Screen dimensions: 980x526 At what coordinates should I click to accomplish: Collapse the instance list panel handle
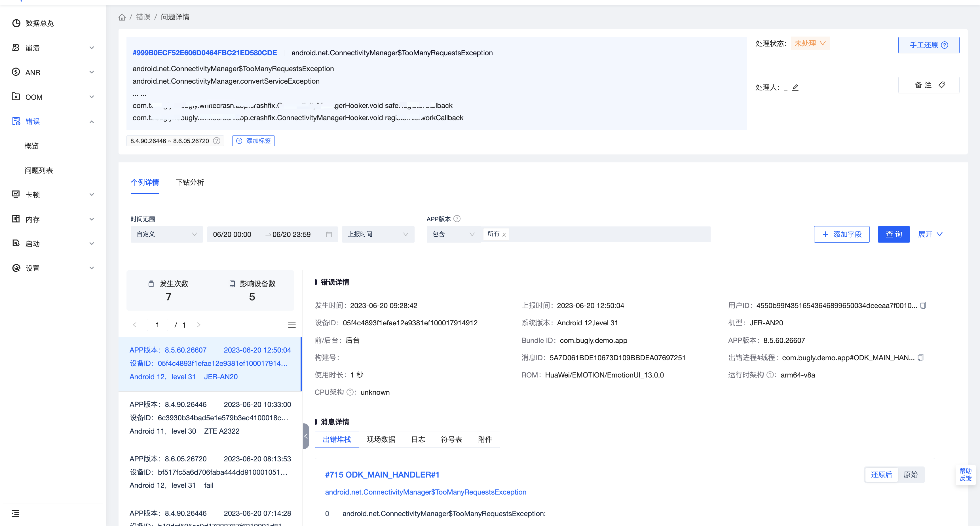pos(305,436)
